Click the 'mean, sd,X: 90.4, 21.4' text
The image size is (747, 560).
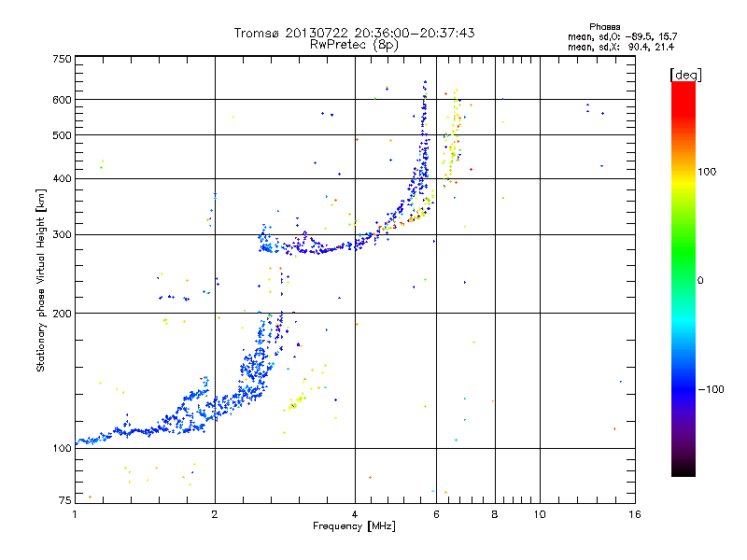(x=621, y=47)
